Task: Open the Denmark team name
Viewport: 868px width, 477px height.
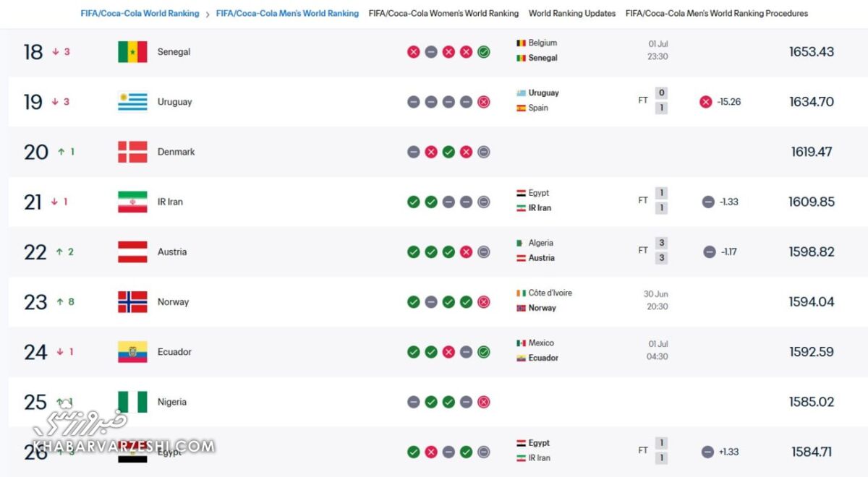Action: tap(176, 152)
